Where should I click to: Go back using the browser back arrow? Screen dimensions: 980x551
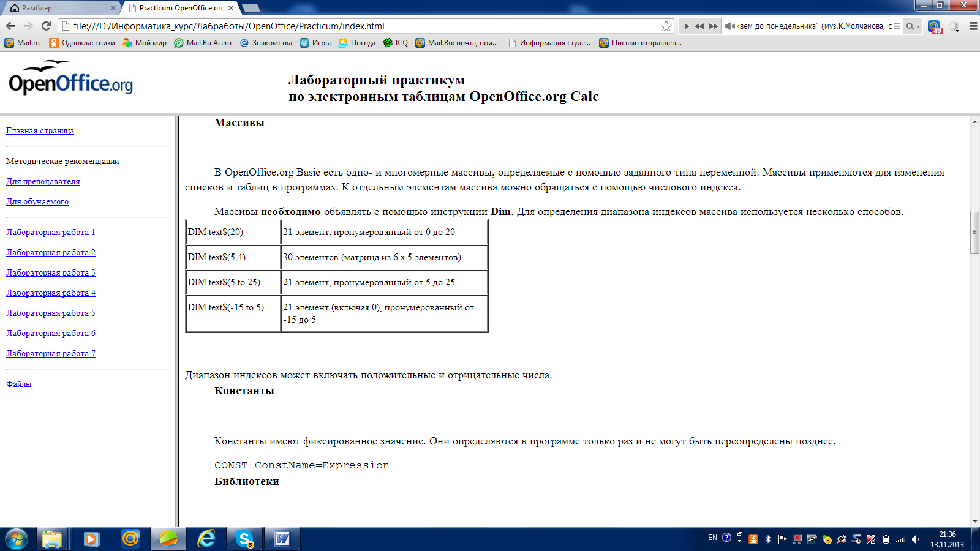pos(10,26)
